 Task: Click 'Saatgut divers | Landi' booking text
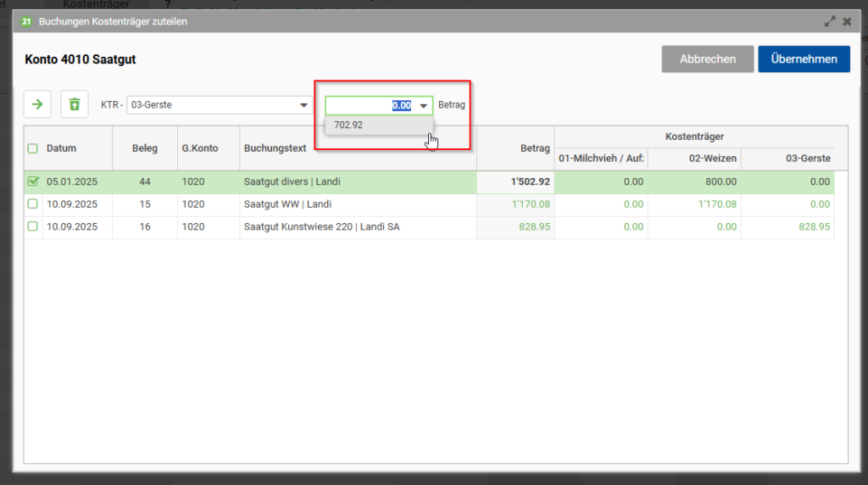pos(292,182)
